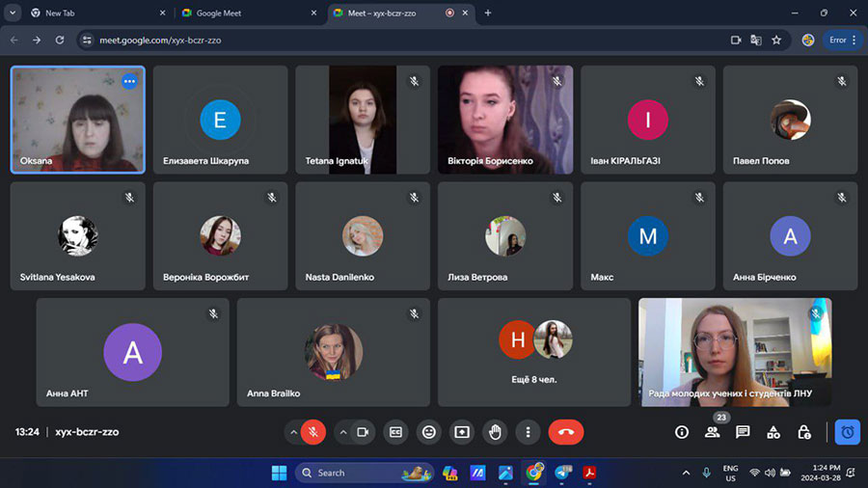Click the muted mic icon on Svitlana Yesakova's tile
Screen dimensions: 868x488
[129, 198]
